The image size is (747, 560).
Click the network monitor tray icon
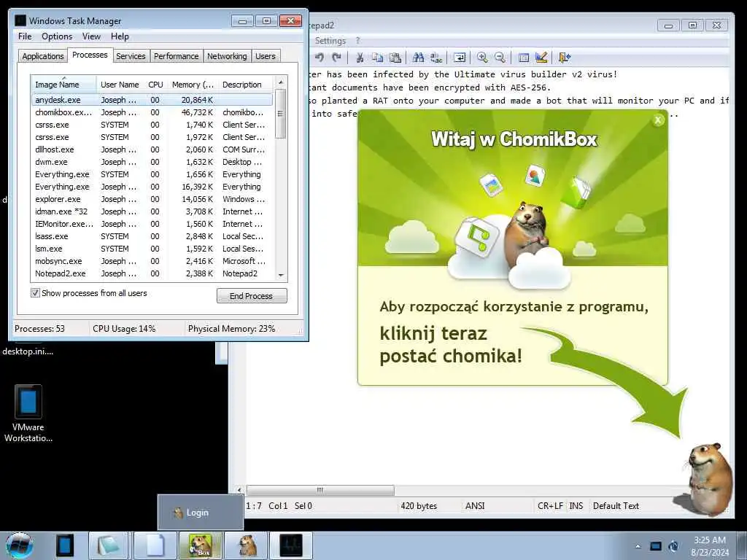pyautogui.click(x=656, y=546)
